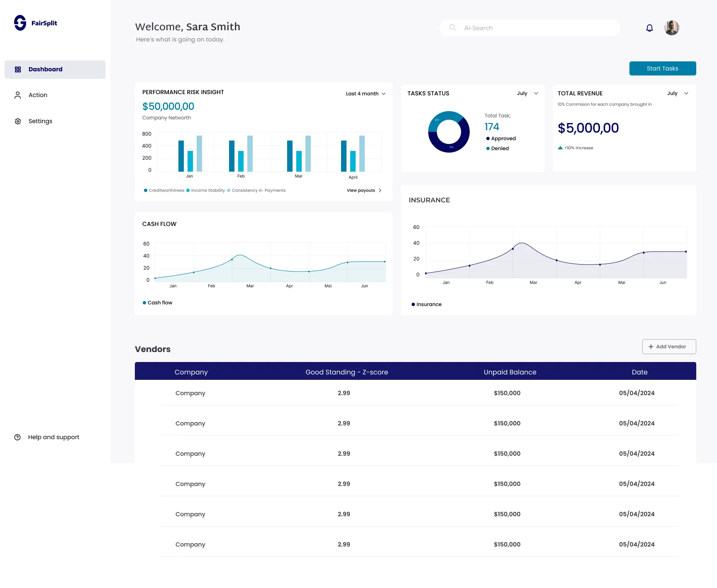Screen dimensions: 717x588
Task: Click the Start Tasks button
Action: pyautogui.click(x=663, y=68)
